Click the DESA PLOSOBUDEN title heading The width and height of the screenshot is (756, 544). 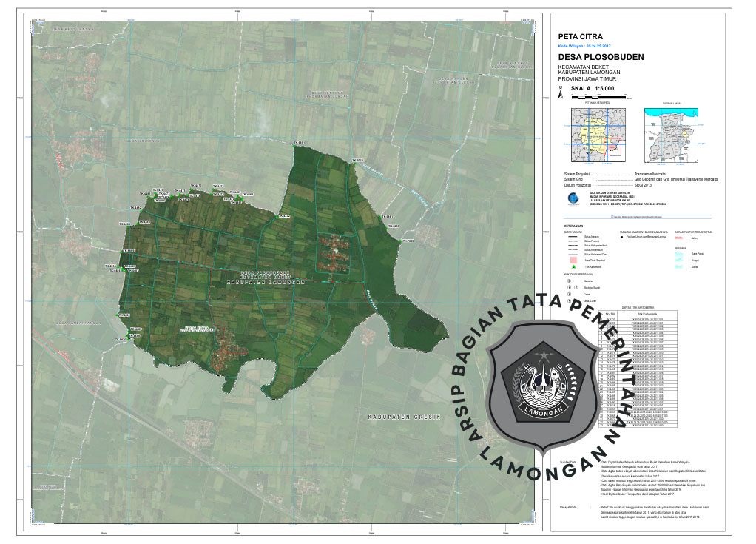(x=601, y=57)
